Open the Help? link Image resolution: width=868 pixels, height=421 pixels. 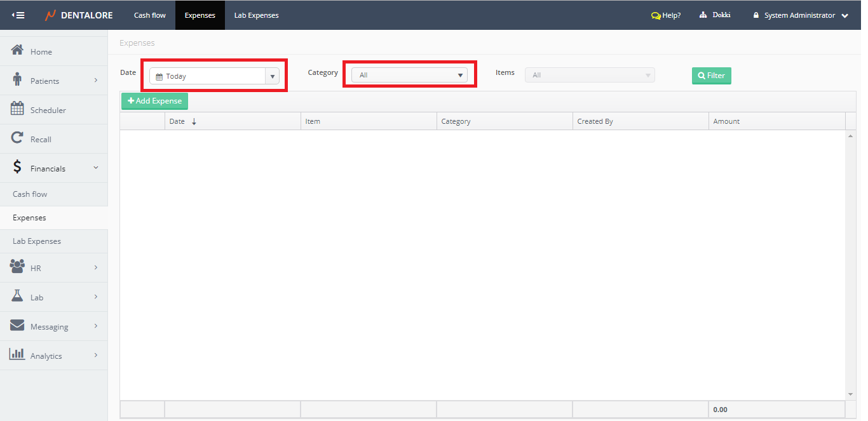click(666, 15)
